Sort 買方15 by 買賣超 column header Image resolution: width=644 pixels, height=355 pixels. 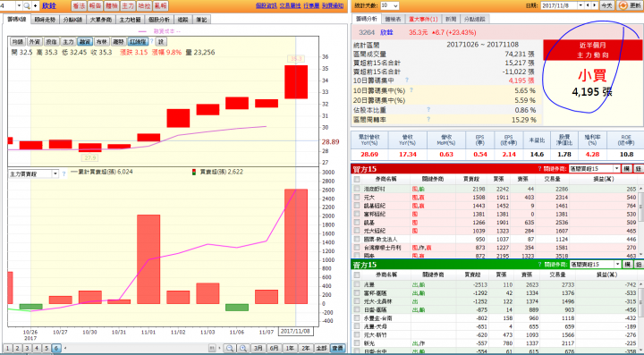pos(470,180)
